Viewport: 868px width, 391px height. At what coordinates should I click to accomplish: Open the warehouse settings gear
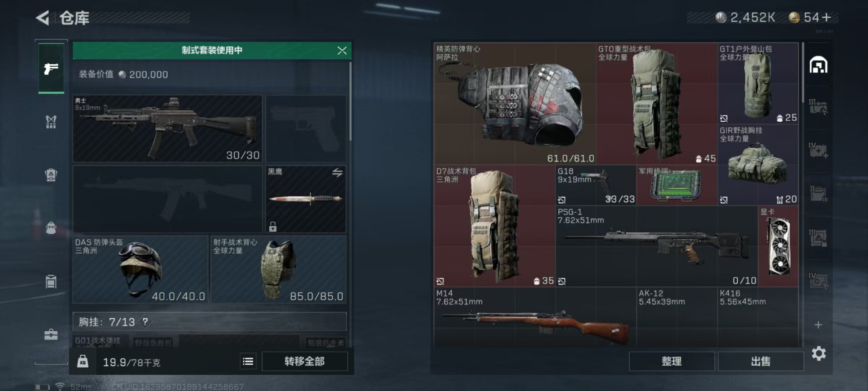(819, 353)
